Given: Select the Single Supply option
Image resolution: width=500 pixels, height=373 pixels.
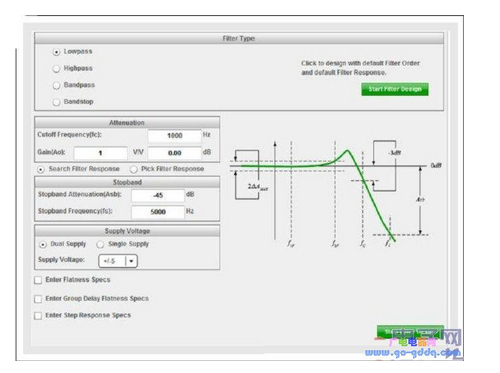Looking at the screenshot, I should 100,245.
